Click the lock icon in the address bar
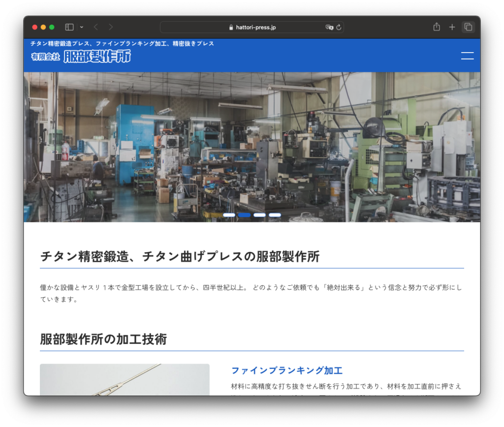The image size is (504, 427). (231, 28)
